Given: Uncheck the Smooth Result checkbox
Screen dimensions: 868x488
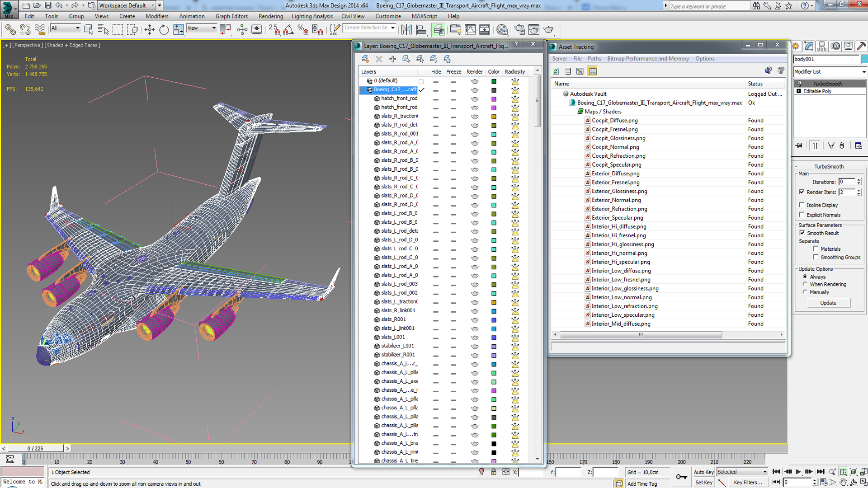Looking at the screenshot, I should pyautogui.click(x=802, y=233).
